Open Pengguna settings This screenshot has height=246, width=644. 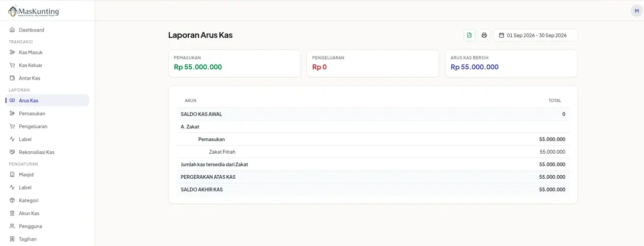tap(47, 226)
